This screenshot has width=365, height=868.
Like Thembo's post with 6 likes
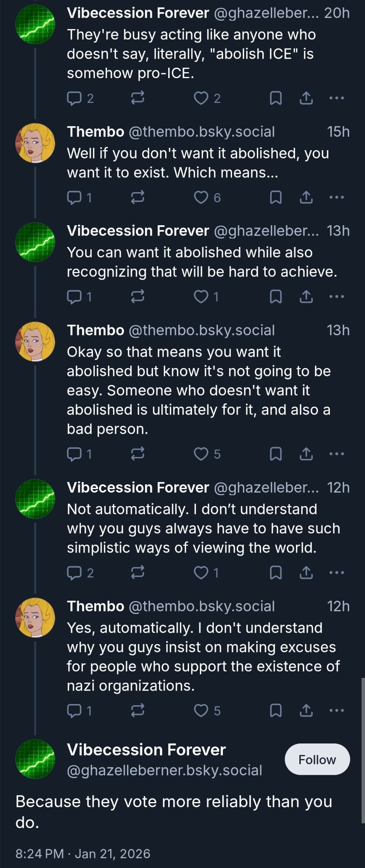click(x=201, y=197)
